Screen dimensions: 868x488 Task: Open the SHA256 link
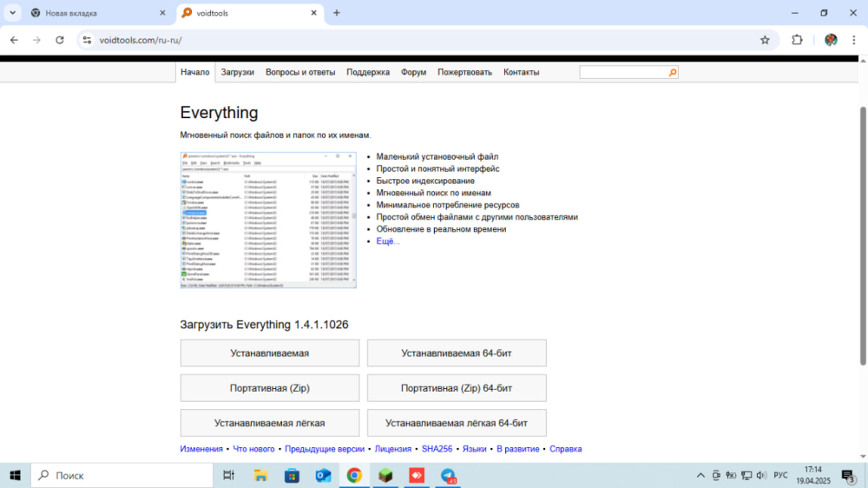pyautogui.click(x=437, y=449)
